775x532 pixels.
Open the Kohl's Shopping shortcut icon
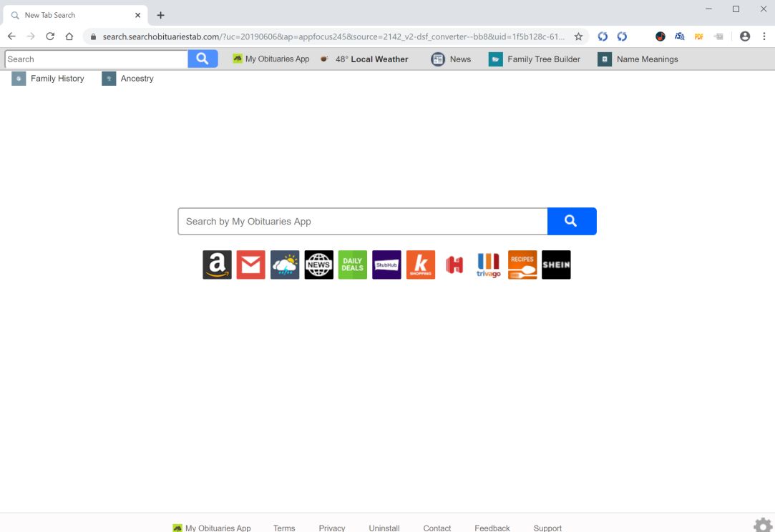(x=420, y=265)
